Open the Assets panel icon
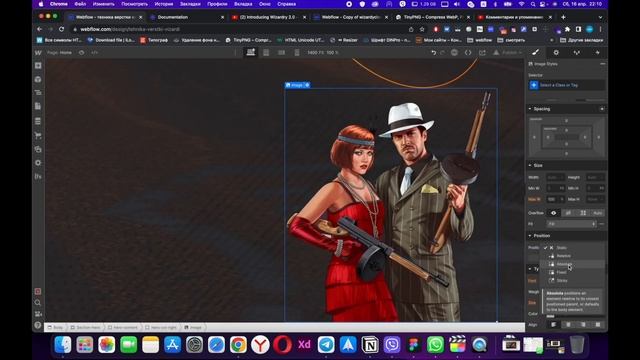The image size is (640, 360). pos(38,149)
